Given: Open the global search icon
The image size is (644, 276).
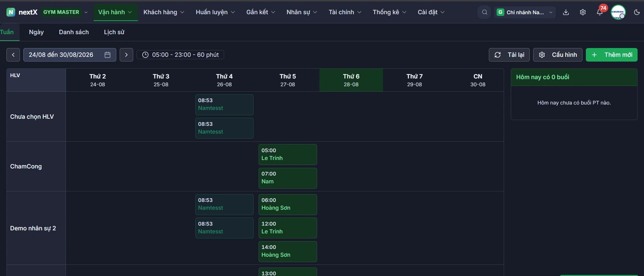Looking at the screenshot, I should coord(484,12).
